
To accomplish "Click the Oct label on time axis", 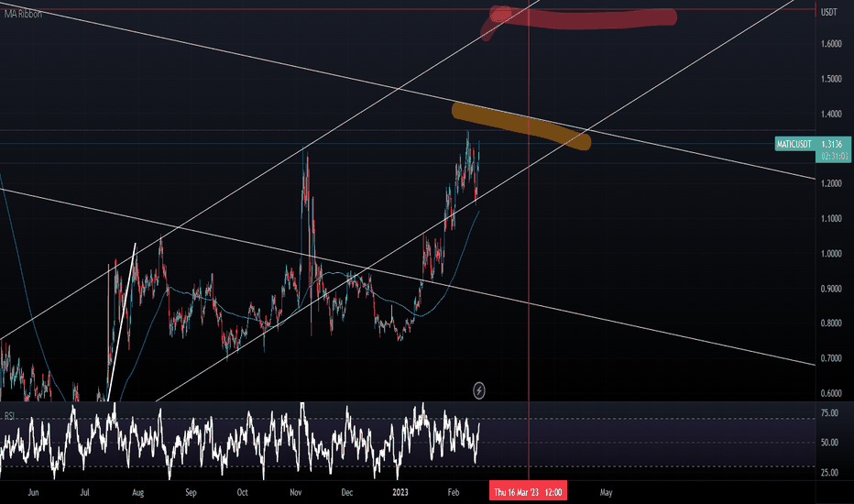I will tap(243, 493).
